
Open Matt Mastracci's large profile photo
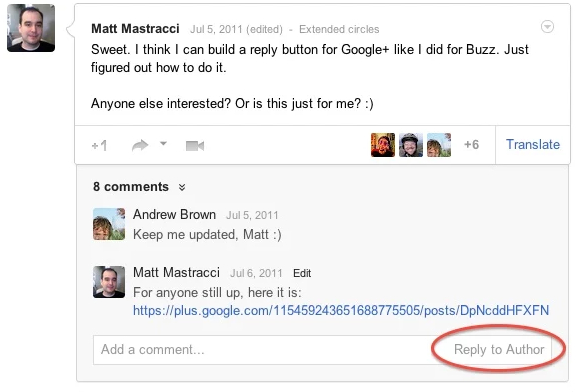click(31, 28)
